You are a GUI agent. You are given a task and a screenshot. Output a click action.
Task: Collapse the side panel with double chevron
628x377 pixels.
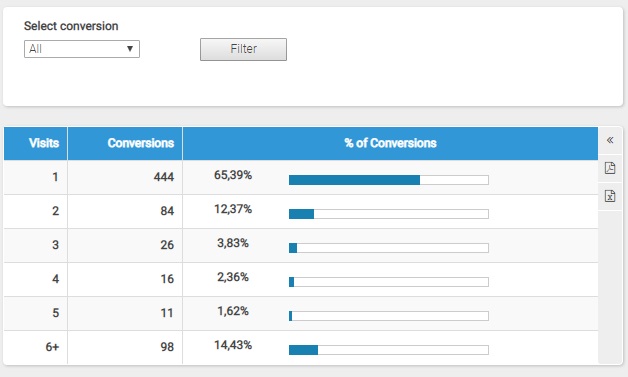610,140
